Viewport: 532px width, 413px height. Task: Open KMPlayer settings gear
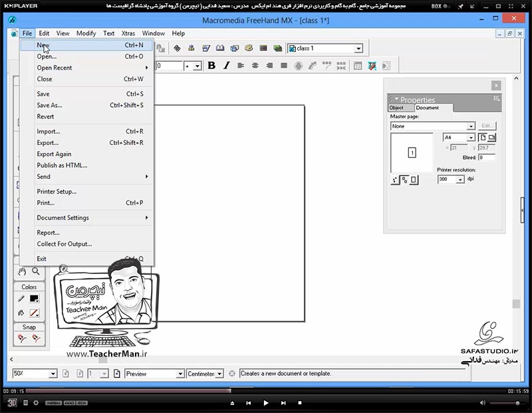pos(36,403)
